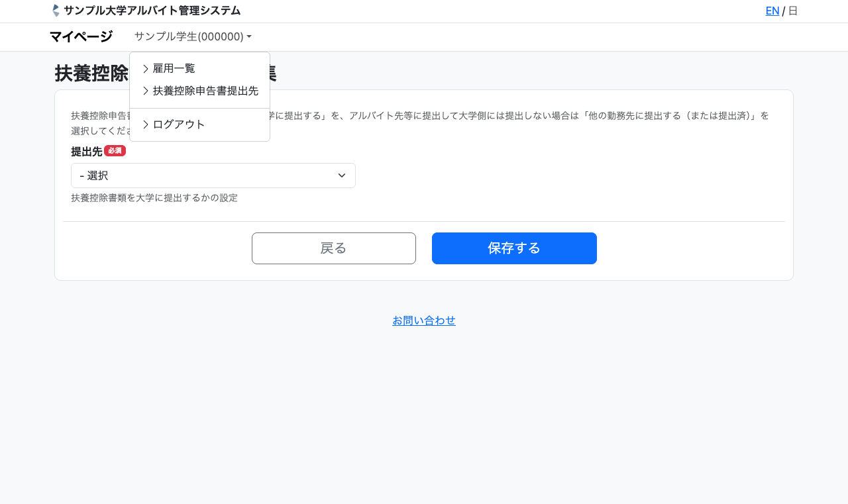This screenshot has height=504, width=848.
Task: Go to マイページ
Action: click(81, 37)
